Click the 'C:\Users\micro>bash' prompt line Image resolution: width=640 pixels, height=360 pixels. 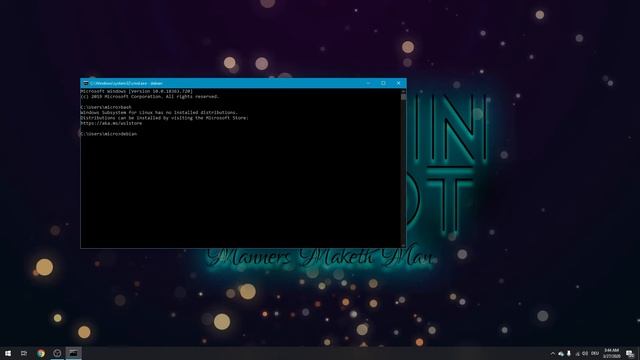(x=106, y=107)
